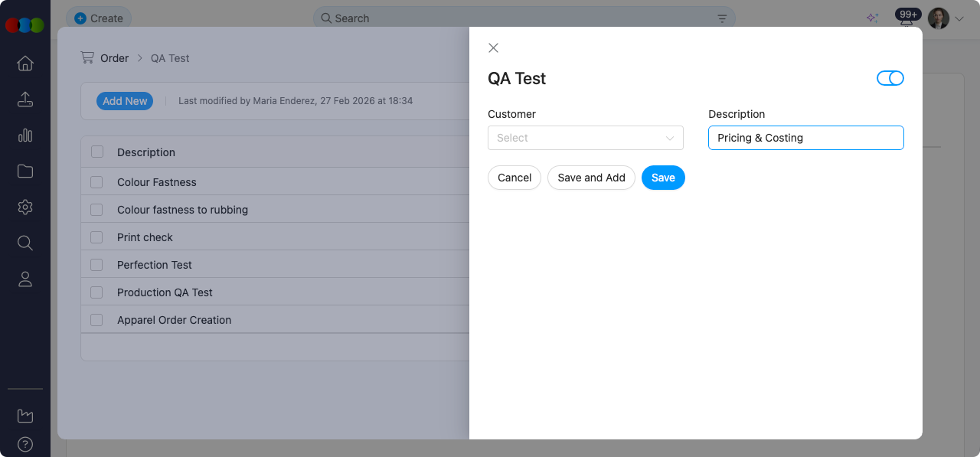Click the Add New button
Viewport: 980px width, 457px height.
124,100
